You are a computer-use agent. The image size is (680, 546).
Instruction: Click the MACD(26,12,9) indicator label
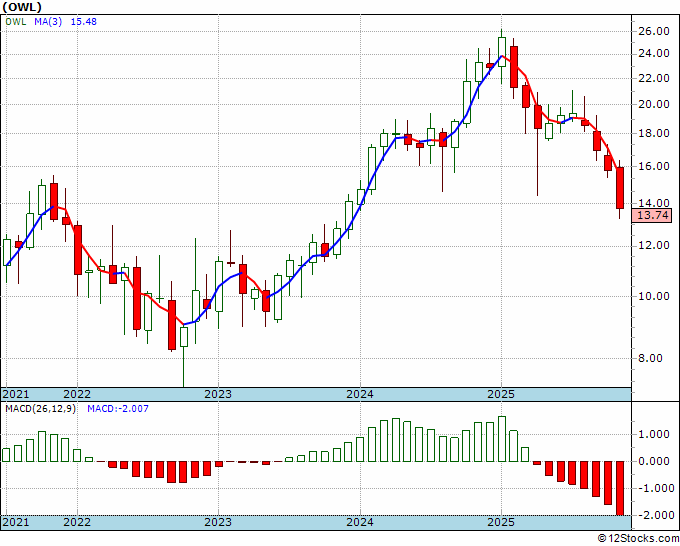[x=40, y=409]
